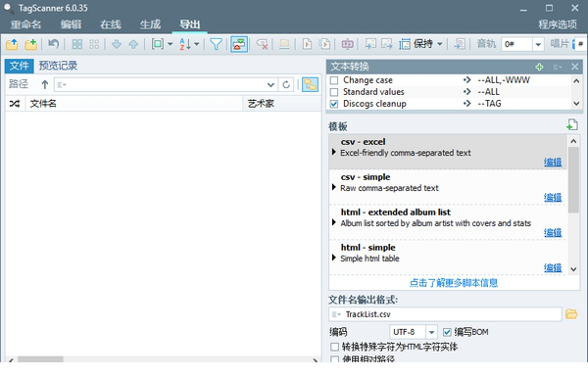The height and width of the screenshot is (376, 588).
Task: Click the 艺术家 column header
Action: coord(282,104)
